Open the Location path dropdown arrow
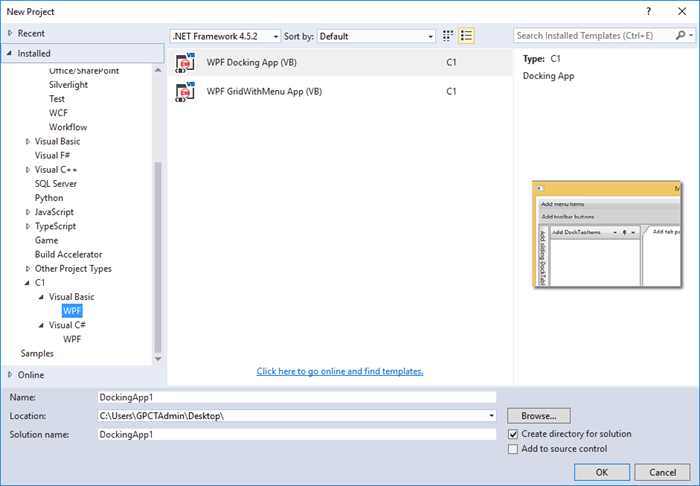The width and height of the screenshot is (700, 486). pyautogui.click(x=491, y=416)
